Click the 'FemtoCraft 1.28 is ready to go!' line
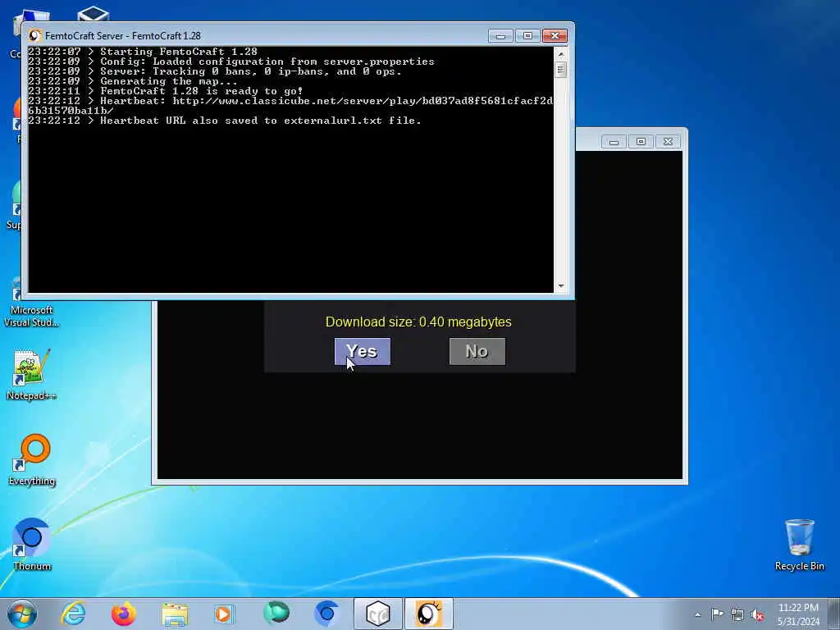This screenshot has height=630, width=840. 166,91
